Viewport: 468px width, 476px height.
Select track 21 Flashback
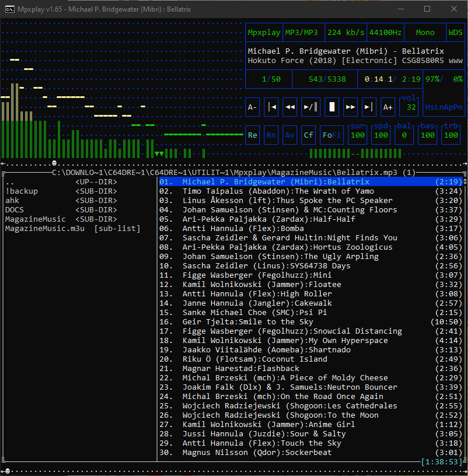310,369
